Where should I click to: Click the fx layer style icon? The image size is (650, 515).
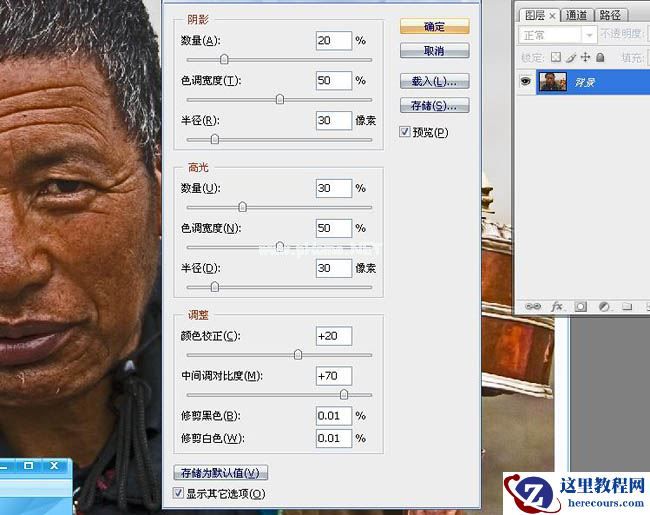click(x=557, y=306)
